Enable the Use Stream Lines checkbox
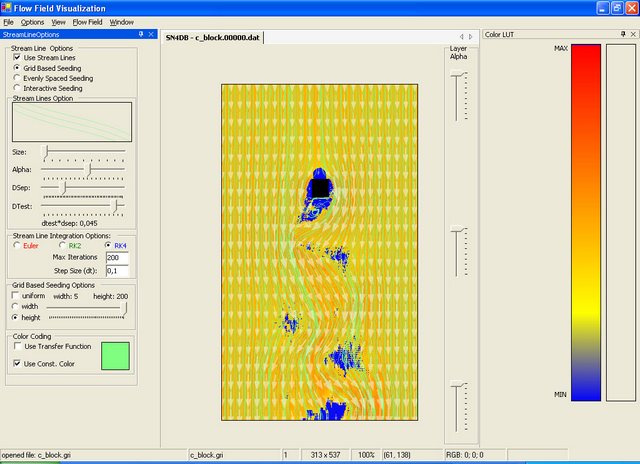The width and height of the screenshot is (640, 464). pos(16,58)
